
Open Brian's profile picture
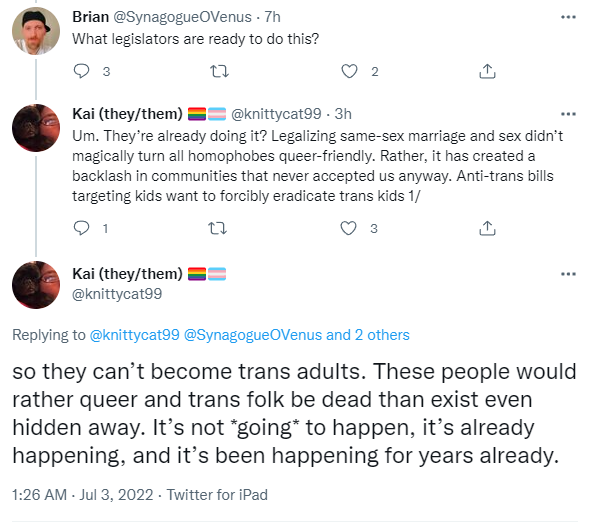(36, 31)
